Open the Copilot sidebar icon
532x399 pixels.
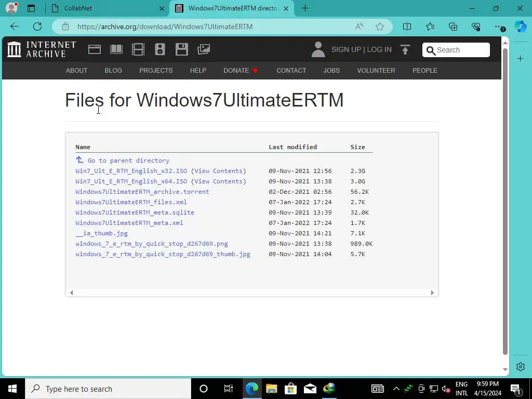tap(521, 26)
